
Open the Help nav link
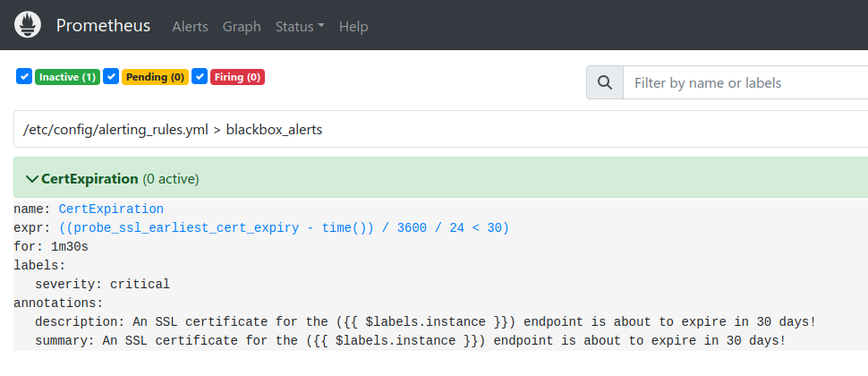[x=353, y=27]
